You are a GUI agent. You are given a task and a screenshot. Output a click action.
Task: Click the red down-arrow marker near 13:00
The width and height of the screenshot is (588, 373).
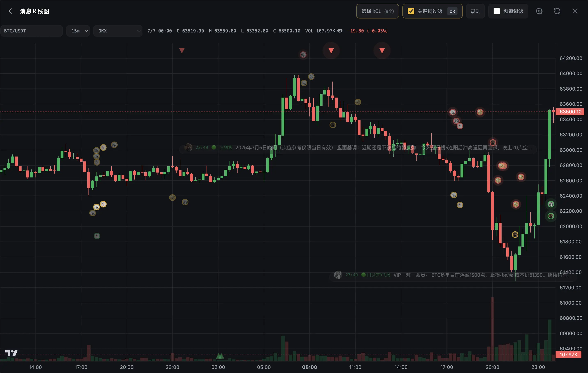coord(382,51)
